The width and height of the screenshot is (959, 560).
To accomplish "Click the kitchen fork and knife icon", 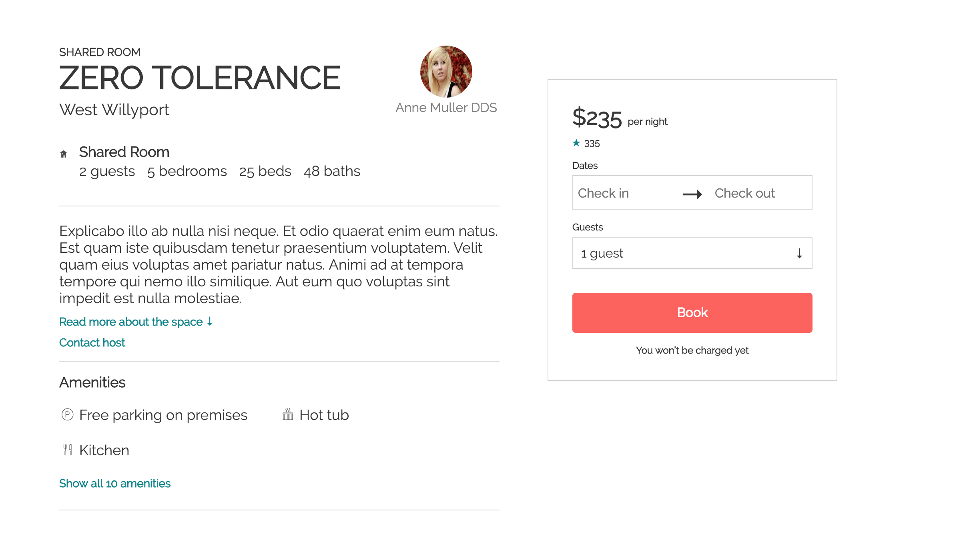I will 68,450.
